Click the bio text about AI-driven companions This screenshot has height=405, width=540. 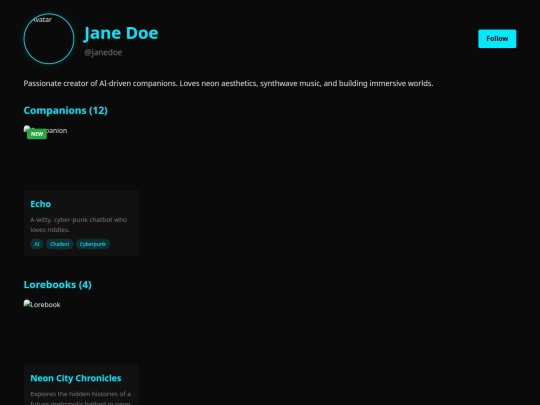point(228,83)
